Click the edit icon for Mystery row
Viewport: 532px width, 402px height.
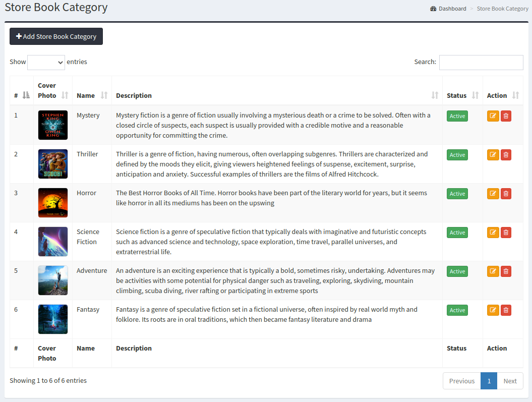[493, 116]
